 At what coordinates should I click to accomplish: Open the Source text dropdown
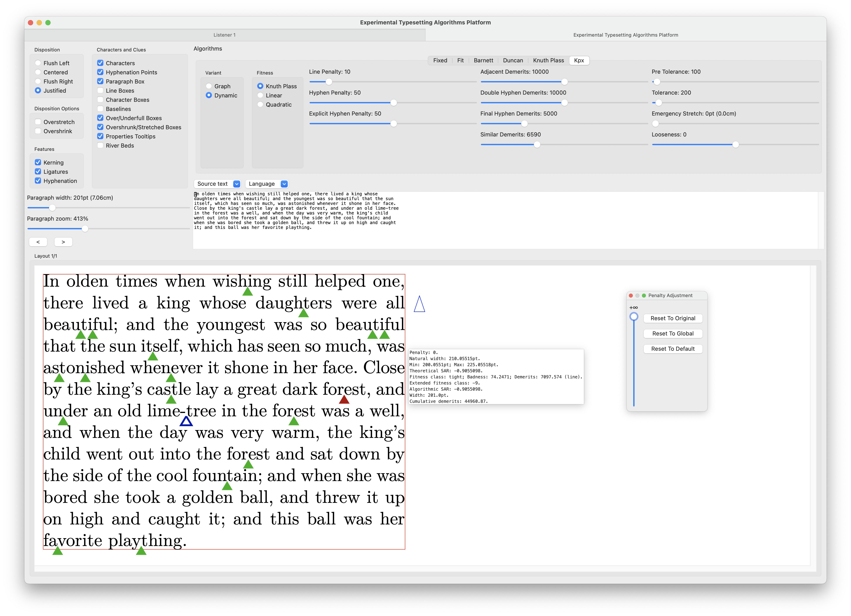tap(218, 184)
